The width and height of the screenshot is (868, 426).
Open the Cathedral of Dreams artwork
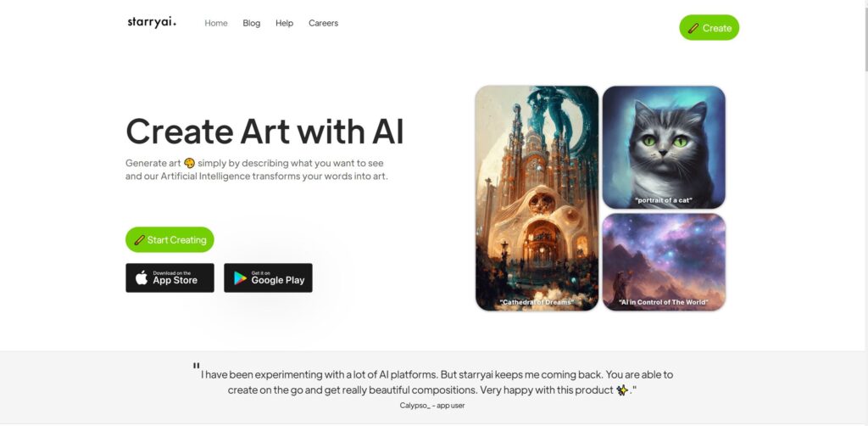[537, 199]
